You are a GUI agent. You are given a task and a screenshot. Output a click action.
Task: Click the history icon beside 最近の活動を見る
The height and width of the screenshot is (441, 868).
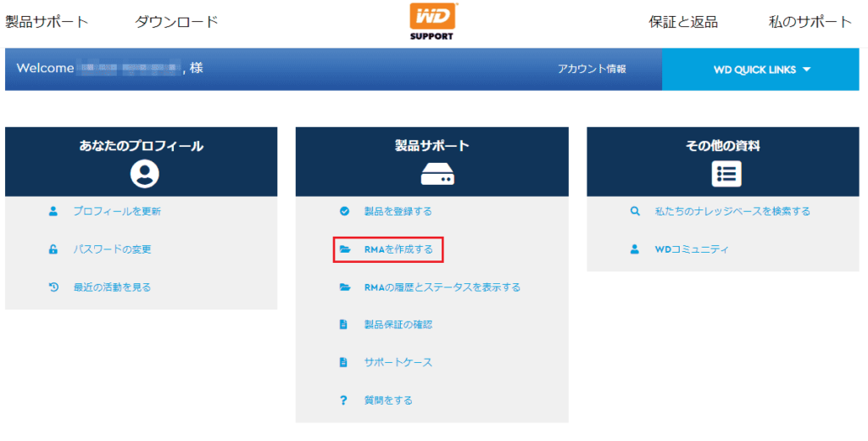coord(53,287)
